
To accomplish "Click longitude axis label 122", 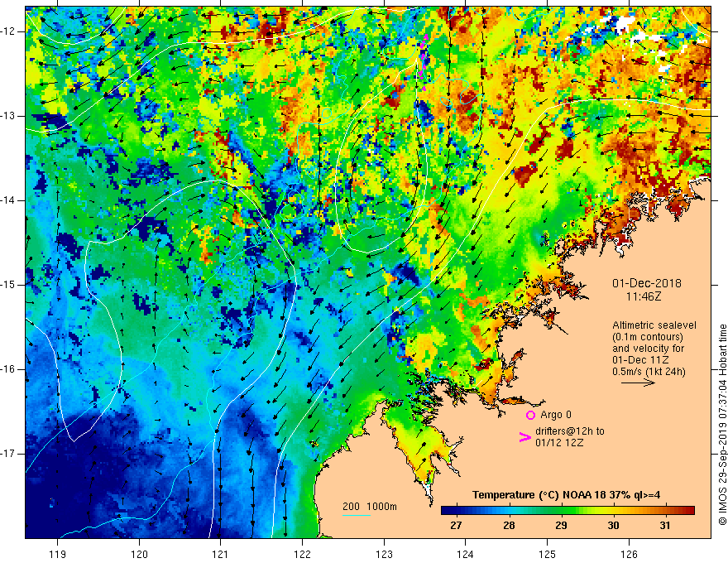I will (x=302, y=554).
